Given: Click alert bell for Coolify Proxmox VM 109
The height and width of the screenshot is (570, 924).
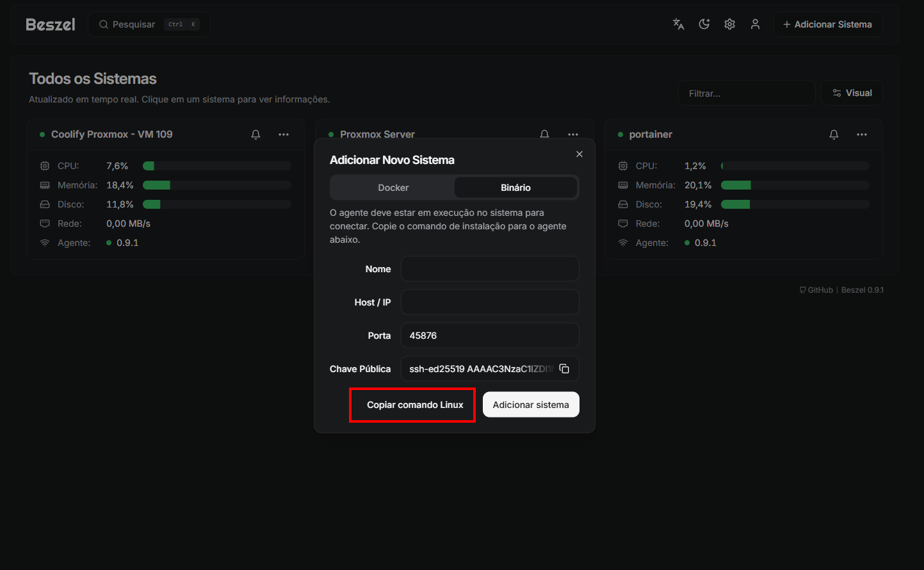Looking at the screenshot, I should point(255,134).
